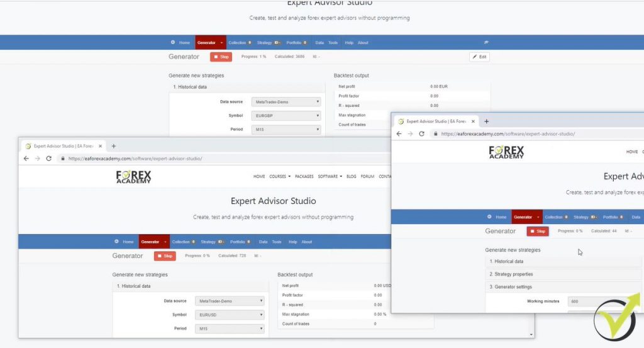The width and height of the screenshot is (644, 348).
Task: Open Data in the left window's blue navbar
Action: (264, 242)
